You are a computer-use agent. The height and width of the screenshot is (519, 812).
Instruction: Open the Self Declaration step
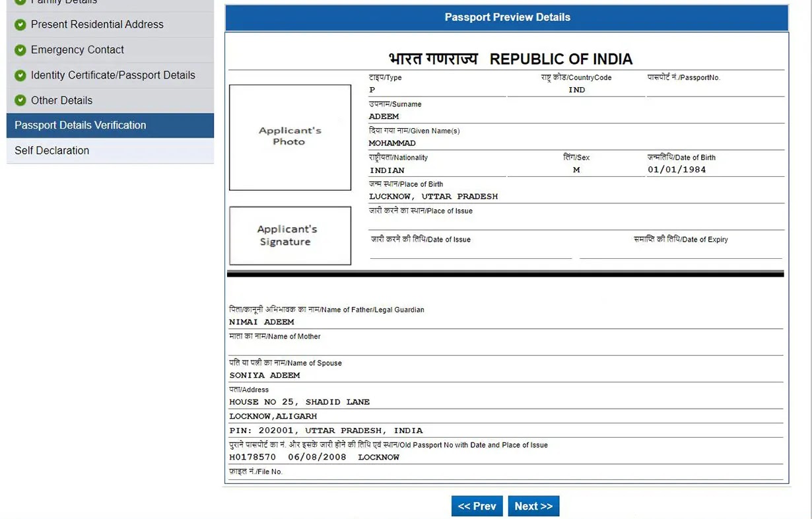point(110,151)
